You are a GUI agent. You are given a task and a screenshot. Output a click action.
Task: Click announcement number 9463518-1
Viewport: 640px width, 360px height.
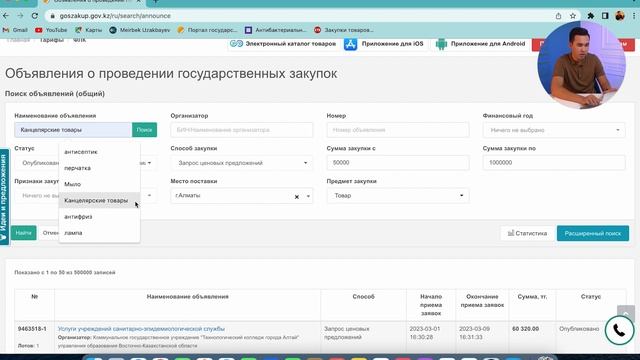click(32, 329)
